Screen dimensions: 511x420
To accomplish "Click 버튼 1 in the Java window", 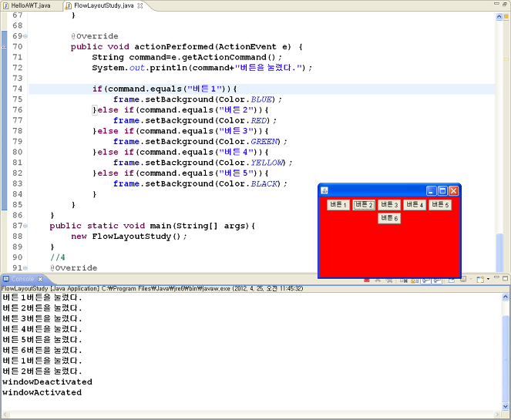I will (x=338, y=205).
